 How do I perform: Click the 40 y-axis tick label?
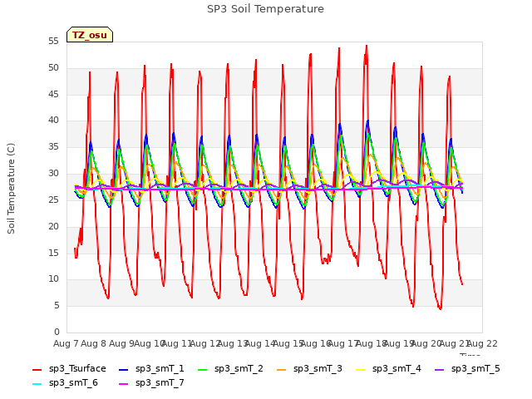pyautogui.click(x=53, y=120)
